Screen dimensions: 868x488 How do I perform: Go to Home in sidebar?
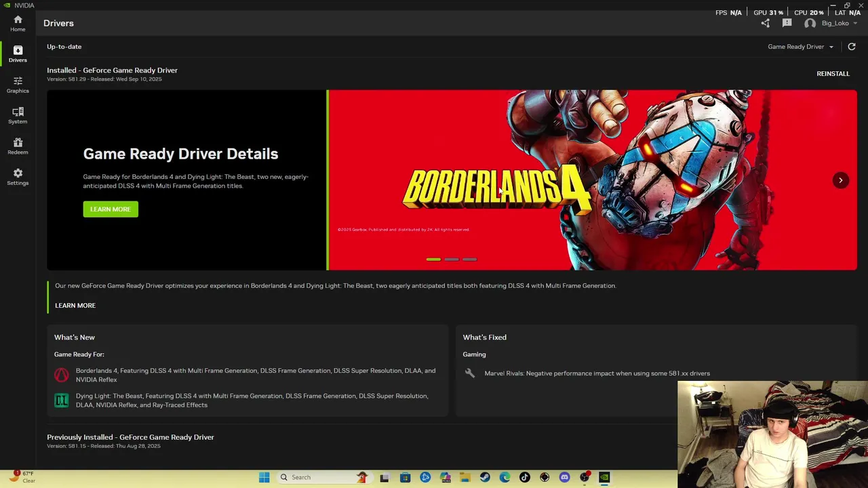(18, 23)
